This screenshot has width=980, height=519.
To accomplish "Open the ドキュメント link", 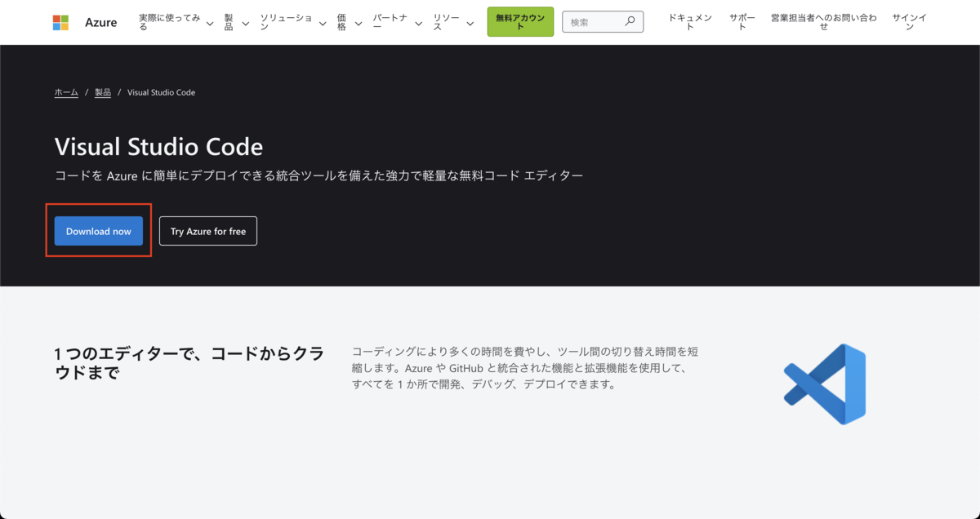I will coord(690,22).
